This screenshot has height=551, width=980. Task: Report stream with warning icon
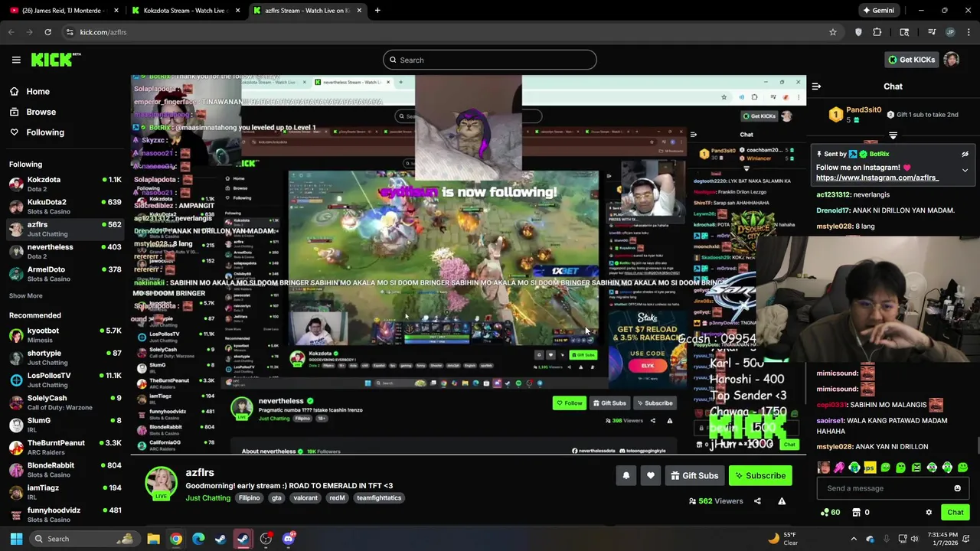pyautogui.click(x=782, y=501)
